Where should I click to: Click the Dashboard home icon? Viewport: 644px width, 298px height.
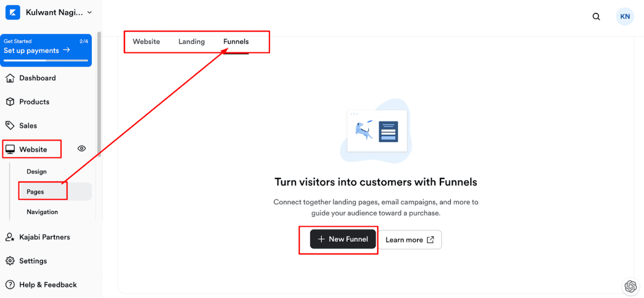click(x=10, y=78)
